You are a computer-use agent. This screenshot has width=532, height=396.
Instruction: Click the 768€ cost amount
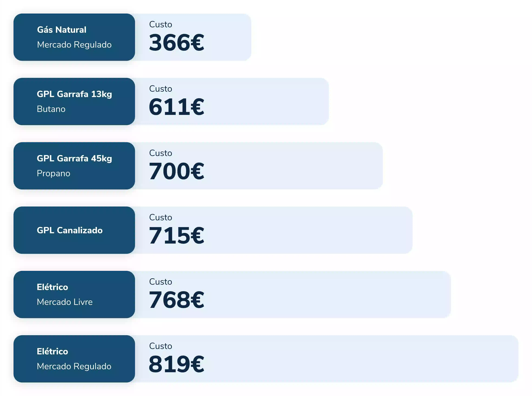click(x=176, y=300)
